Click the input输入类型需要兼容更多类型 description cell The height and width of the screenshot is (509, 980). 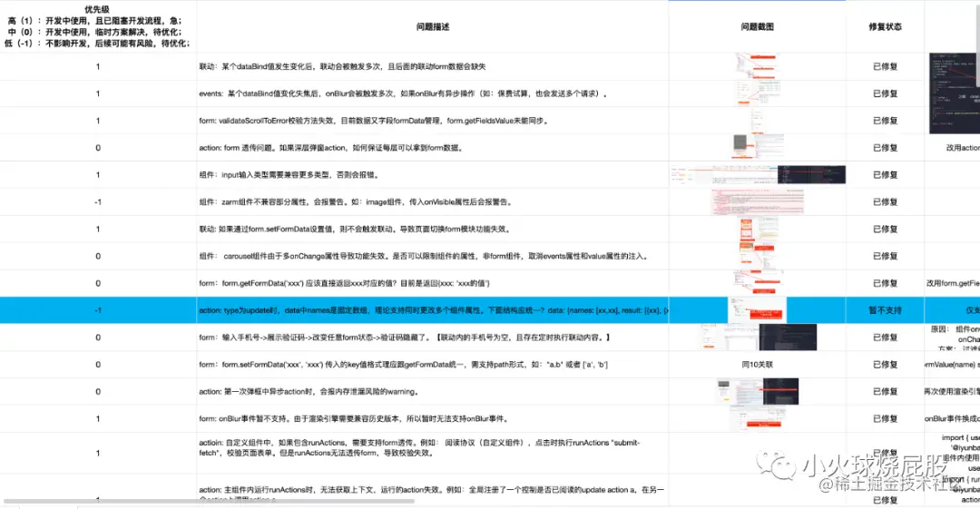[x=433, y=174]
